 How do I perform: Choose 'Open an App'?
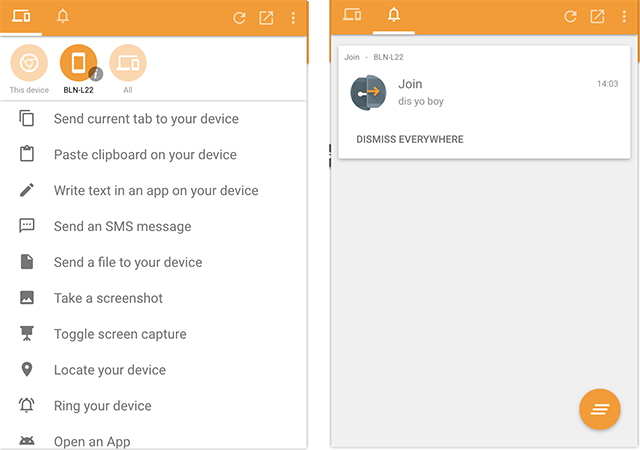92,442
